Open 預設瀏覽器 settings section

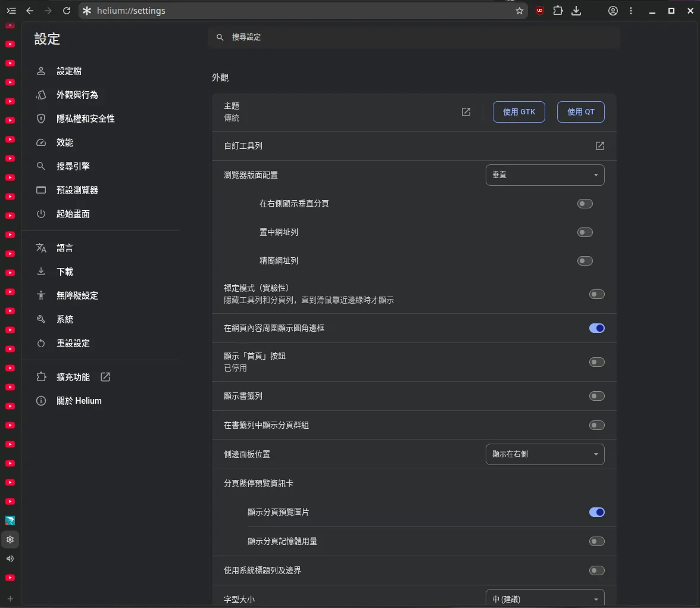[x=77, y=191]
